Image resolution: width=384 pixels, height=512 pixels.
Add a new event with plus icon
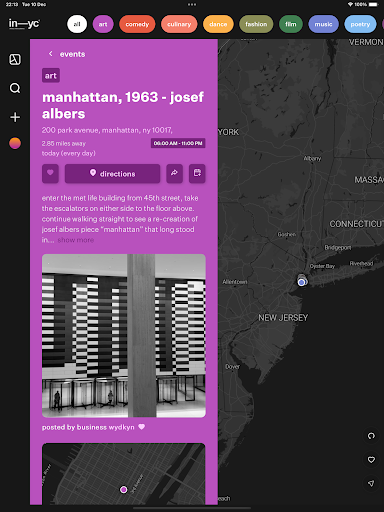click(15, 117)
